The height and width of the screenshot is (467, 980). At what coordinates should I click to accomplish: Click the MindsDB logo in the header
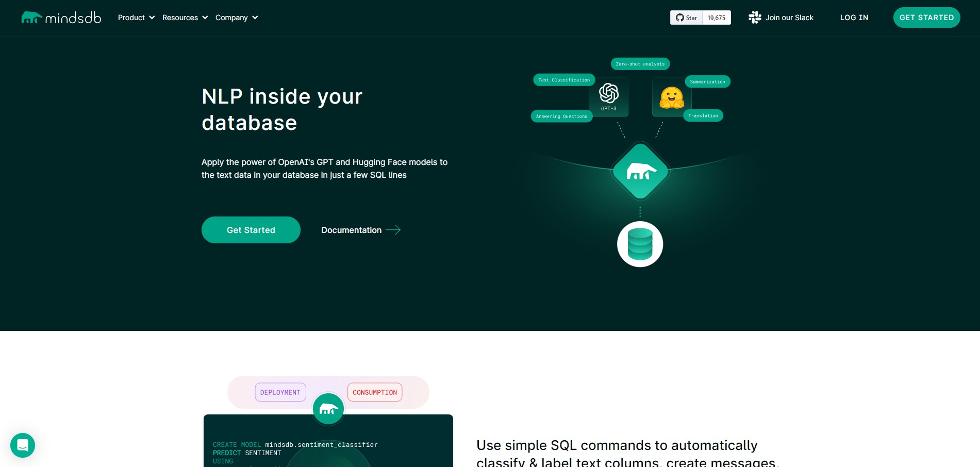point(61,18)
